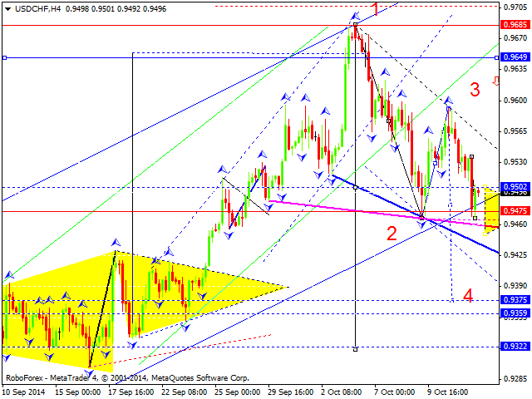Click the 10 Sep 2014 date label
The height and width of the screenshot is (399, 532).
26,391
